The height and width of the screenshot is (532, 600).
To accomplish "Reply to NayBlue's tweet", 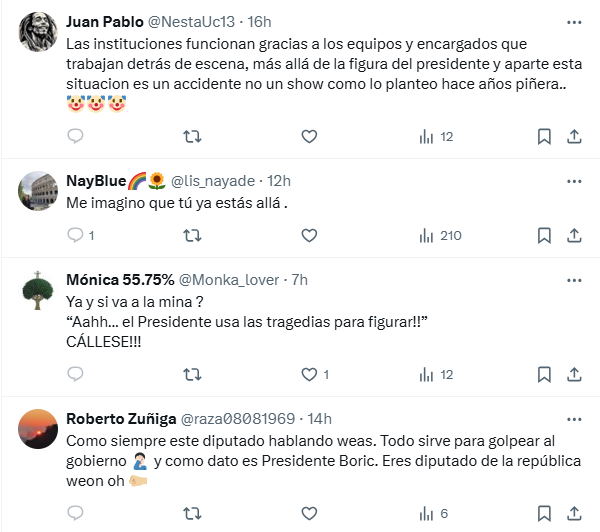I will (x=75, y=236).
